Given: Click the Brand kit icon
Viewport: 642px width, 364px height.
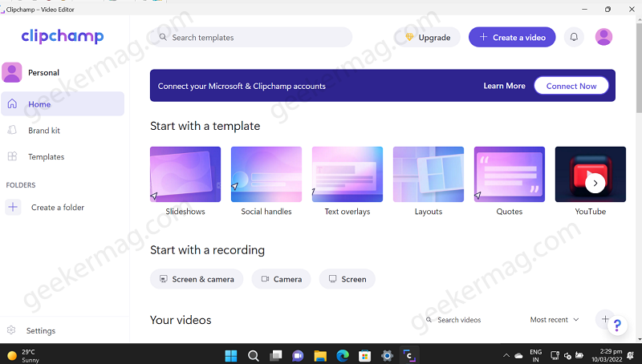Looking at the screenshot, I should pyautogui.click(x=12, y=130).
